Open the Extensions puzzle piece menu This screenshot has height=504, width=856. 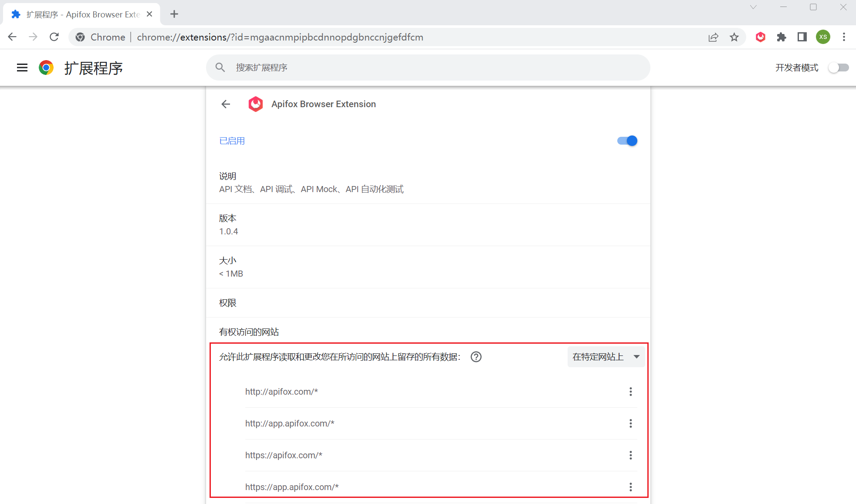point(782,37)
